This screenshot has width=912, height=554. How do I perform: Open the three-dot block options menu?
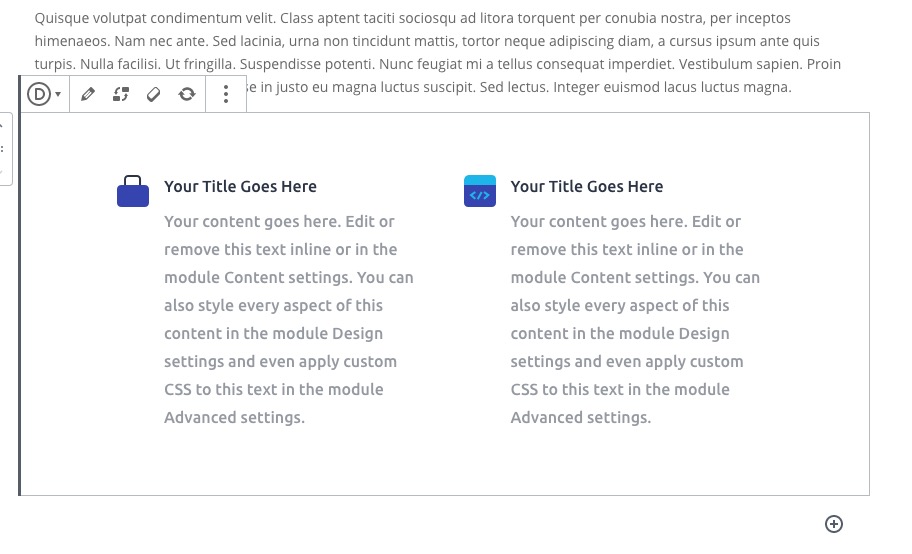tap(226, 94)
